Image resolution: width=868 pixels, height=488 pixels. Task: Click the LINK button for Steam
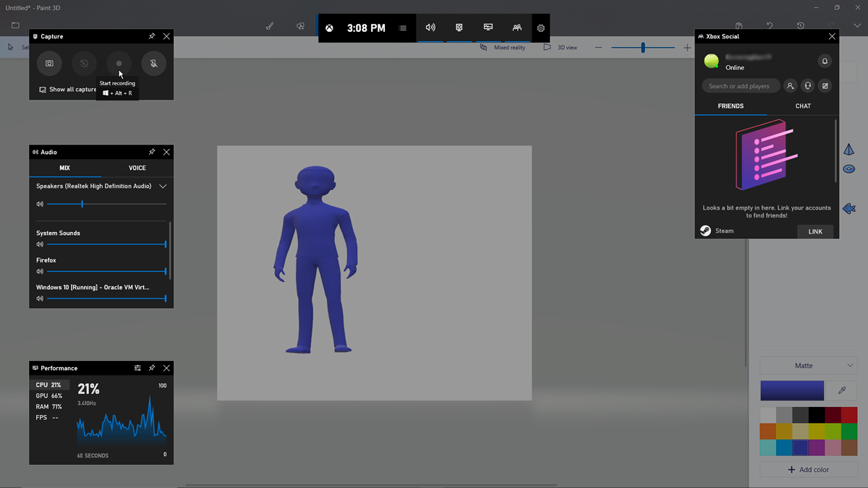tap(815, 231)
